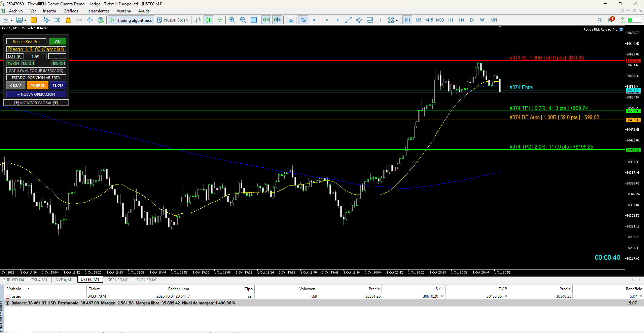644x333 pixels.
Task: Click the lot size field showing 1.69
Action: click(35, 56)
